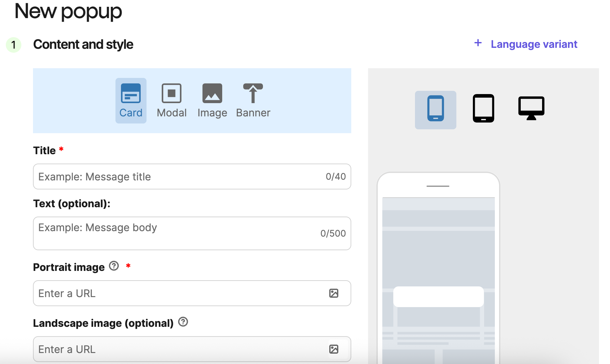Image resolution: width=610 pixels, height=364 pixels.
Task: Select the Image popup type
Action: (x=212, y=100)
